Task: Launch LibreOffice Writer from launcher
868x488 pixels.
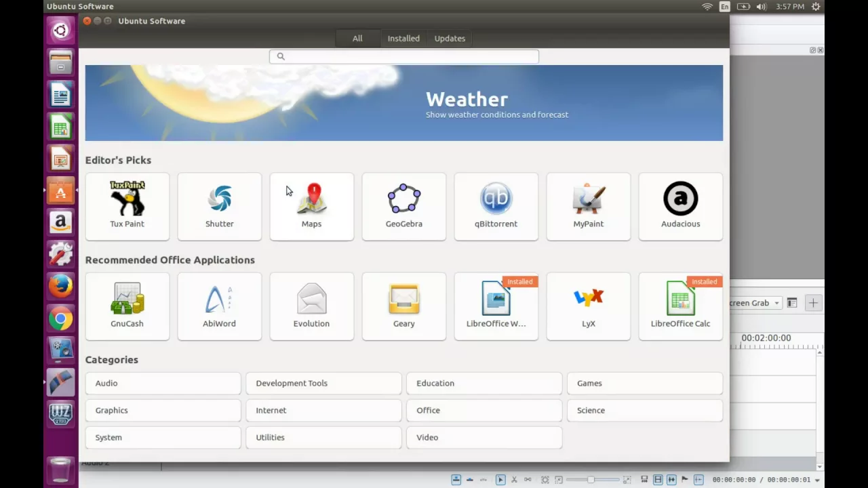Action: pyautogui.click(x=60, y=95)
